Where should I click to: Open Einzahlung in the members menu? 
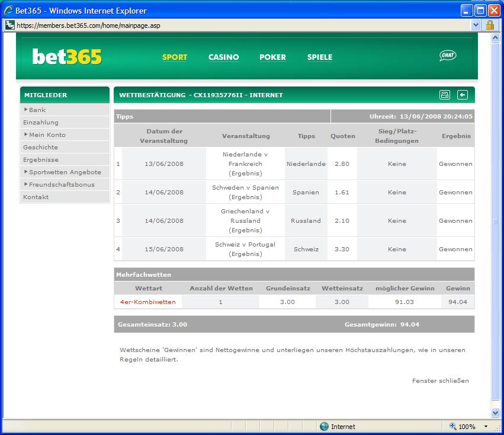(65, 122)
